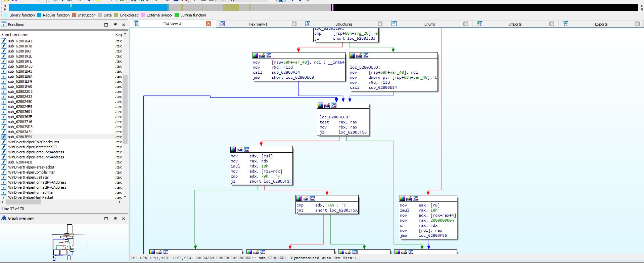The width and height of the screenshot is (644, 263).
Task: Set node color on 'mov edx, [rsi]' block
Action: (x=233, y=149)
